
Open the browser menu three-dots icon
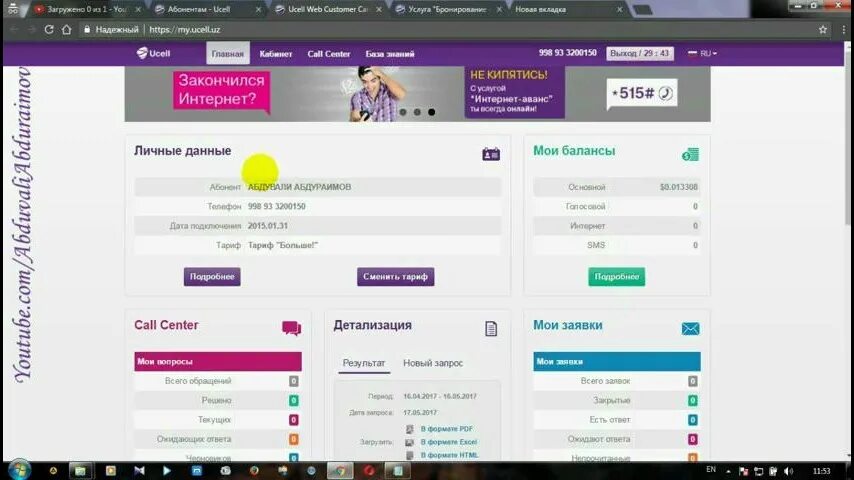point(844,29)
